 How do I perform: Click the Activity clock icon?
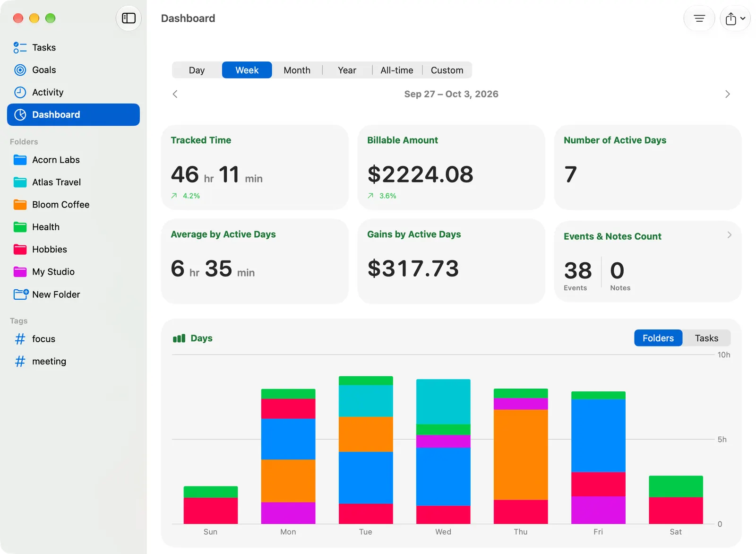pyautogui.click(x=20, y=92)
